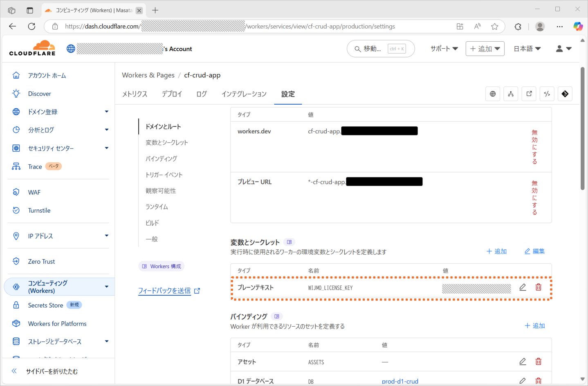
Task: Open the Support (サポート) dropdown
Action: (x=444, y=49)
